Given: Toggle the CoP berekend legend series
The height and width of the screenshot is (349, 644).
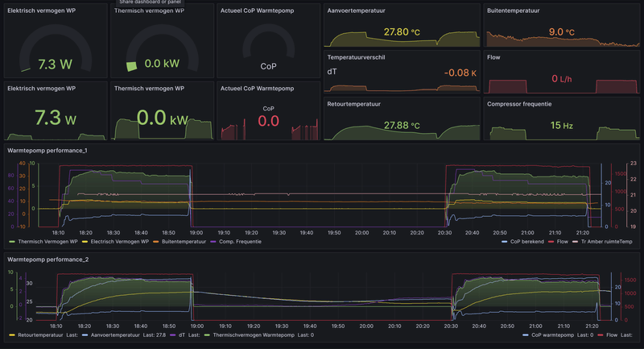Looking at the screenshot, I should tap(526, 242).
